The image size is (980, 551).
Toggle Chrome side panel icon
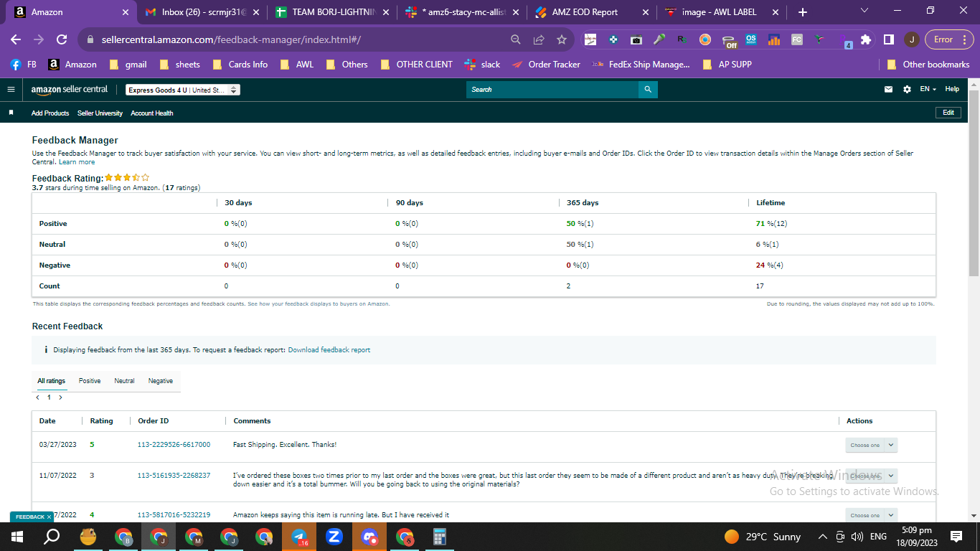point(888,39)
